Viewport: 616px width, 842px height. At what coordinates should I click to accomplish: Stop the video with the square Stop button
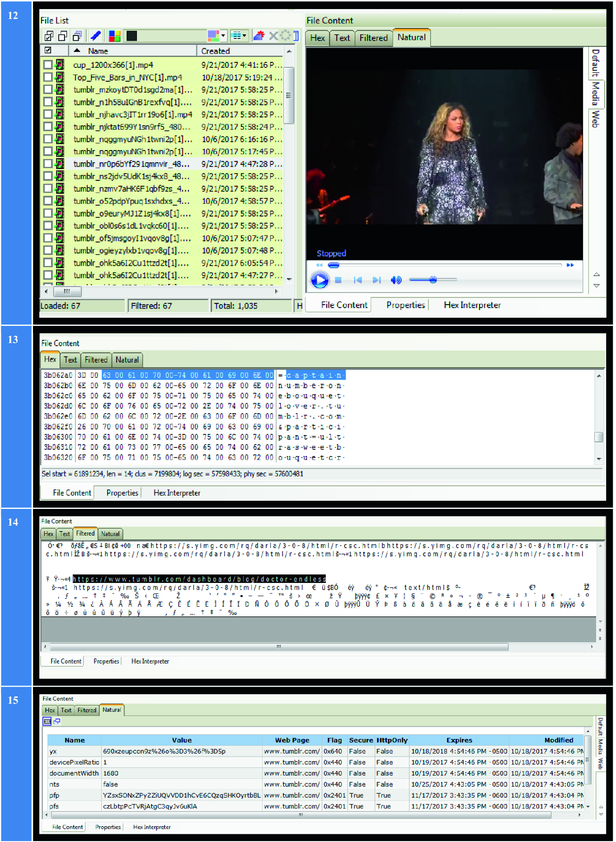coord(338,280)
